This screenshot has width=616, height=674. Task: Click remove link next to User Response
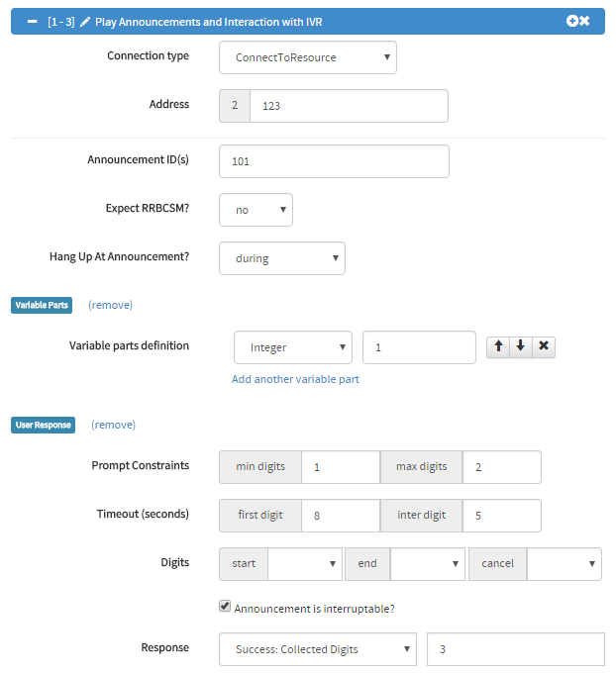click(x=113, y=425)
